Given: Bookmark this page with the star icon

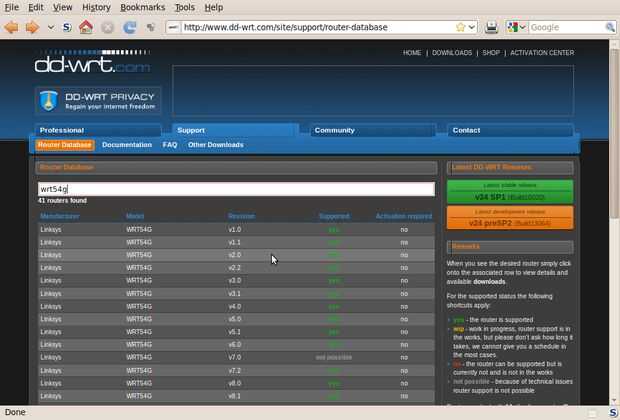Looking at the screenshot, I should pos(460,27).
